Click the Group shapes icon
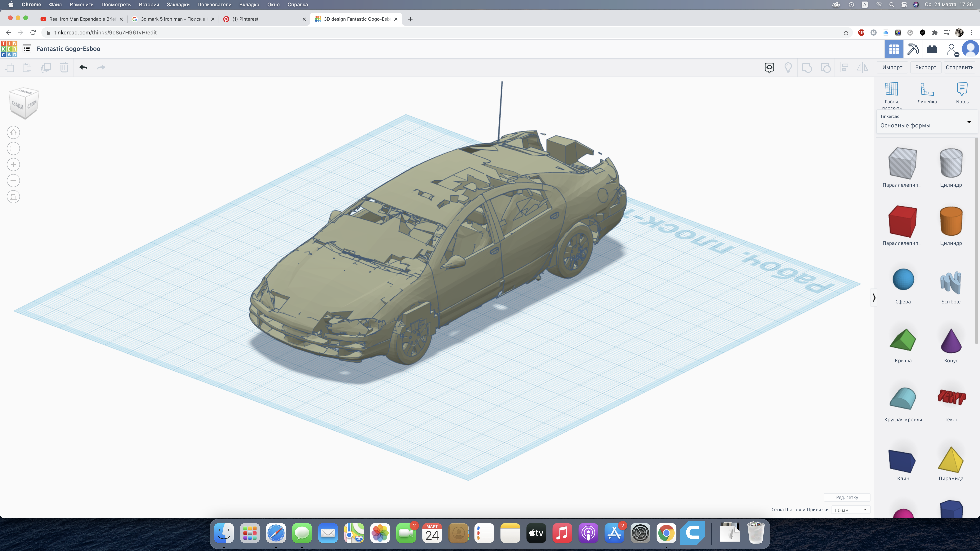The image size is (980, 551). [807, 68]
